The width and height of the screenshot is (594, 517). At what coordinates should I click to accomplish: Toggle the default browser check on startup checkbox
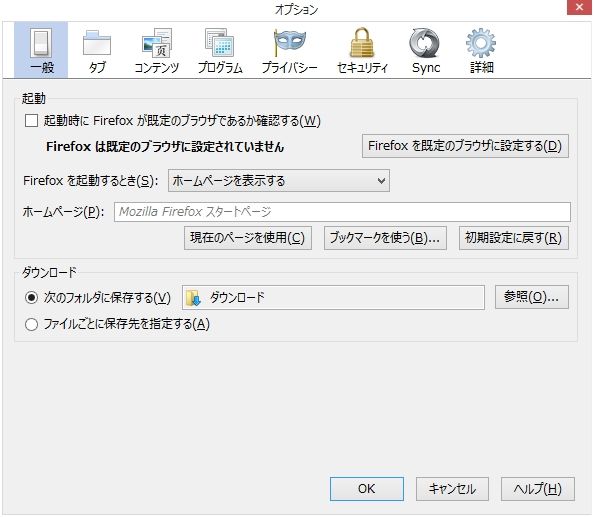pos(31,121)
